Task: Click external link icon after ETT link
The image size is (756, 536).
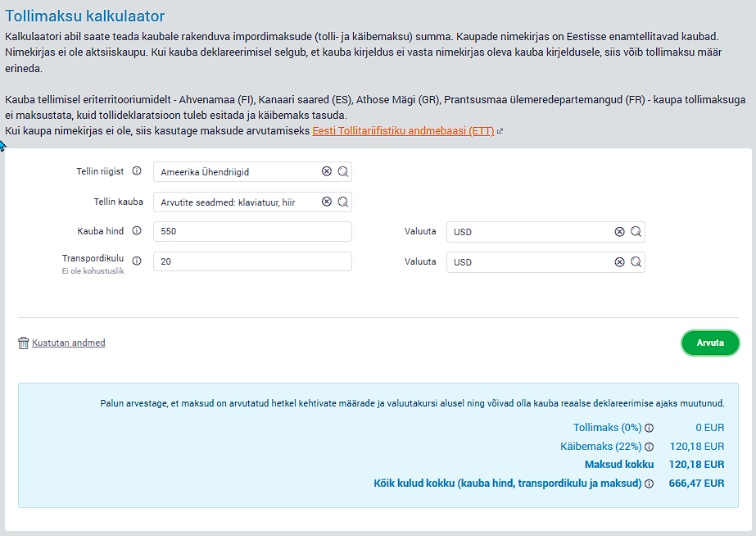Action: (x=500, y=131)
